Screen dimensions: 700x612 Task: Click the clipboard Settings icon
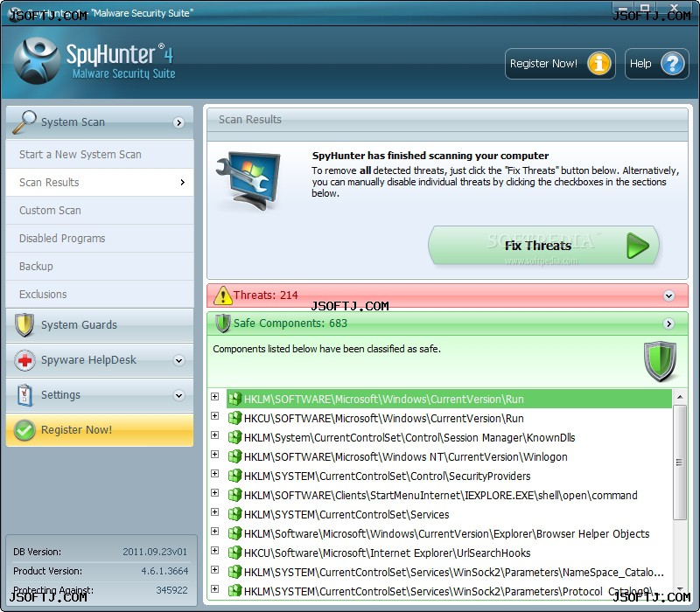point(24,395)
